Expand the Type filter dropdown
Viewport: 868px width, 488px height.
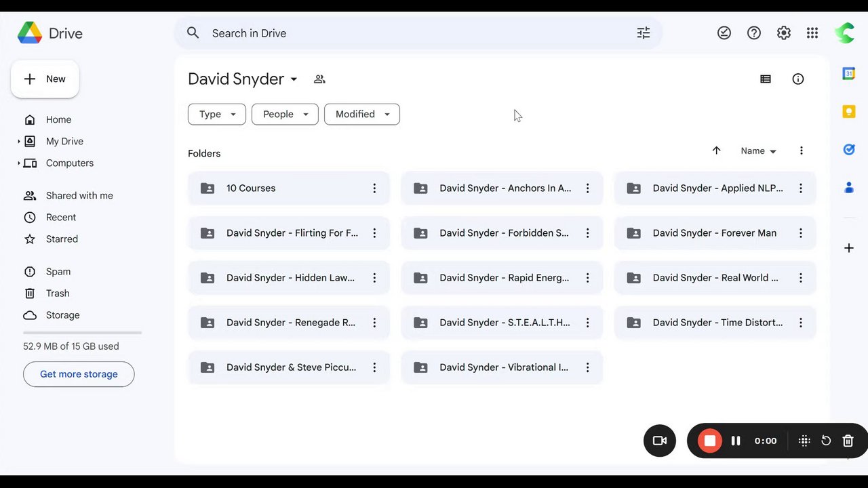pyautogui.click(x=216, y=115)
